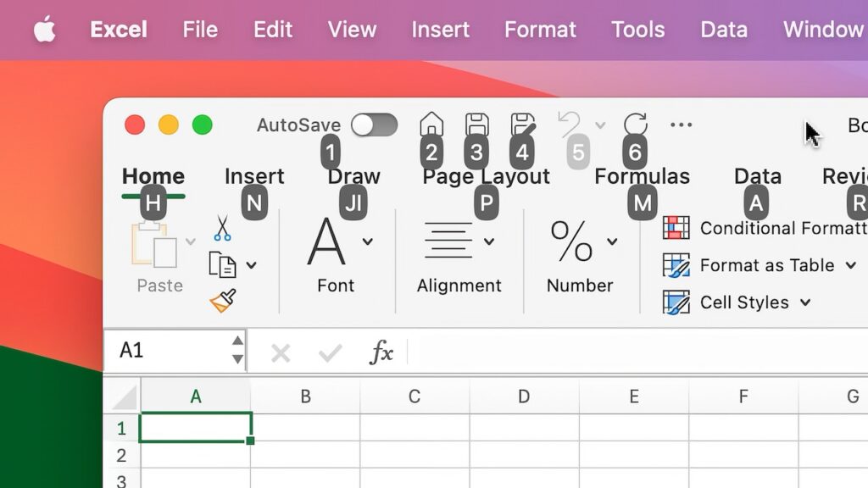Open the Alignment dropdown chevron
This screenshot has width=868, height=488.
tap(490, 240)
